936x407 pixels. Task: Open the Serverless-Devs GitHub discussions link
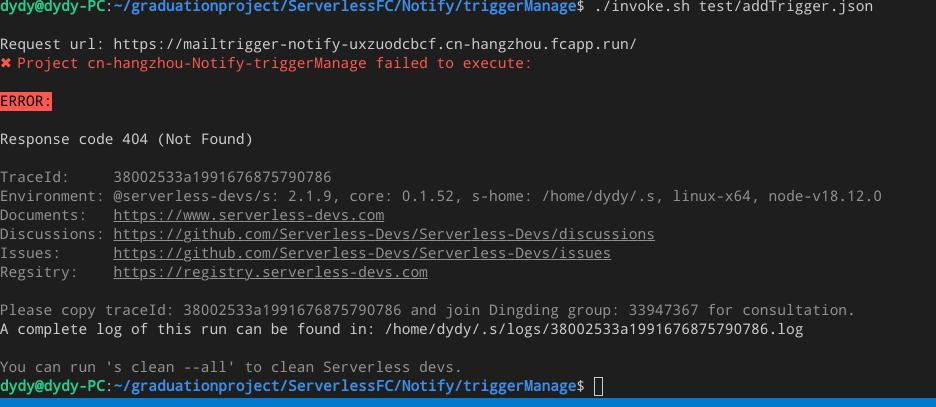point(384,235)
